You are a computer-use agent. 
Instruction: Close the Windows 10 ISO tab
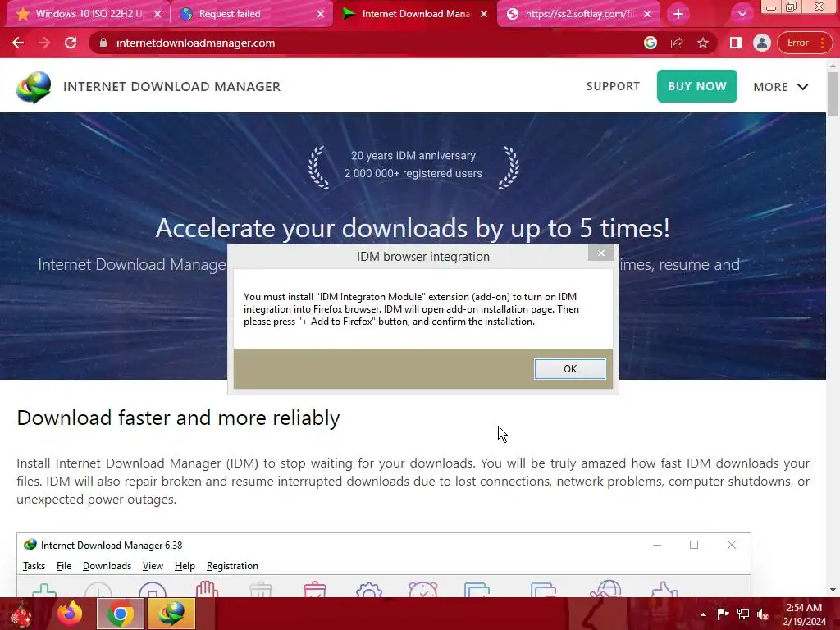click(157, 14)
